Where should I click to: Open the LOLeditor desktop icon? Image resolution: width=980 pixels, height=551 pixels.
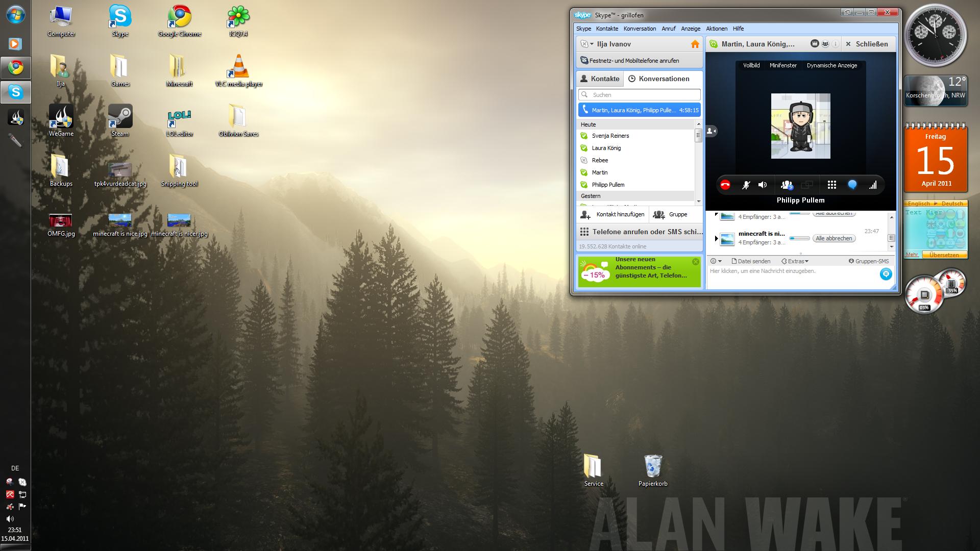(179, 122)
